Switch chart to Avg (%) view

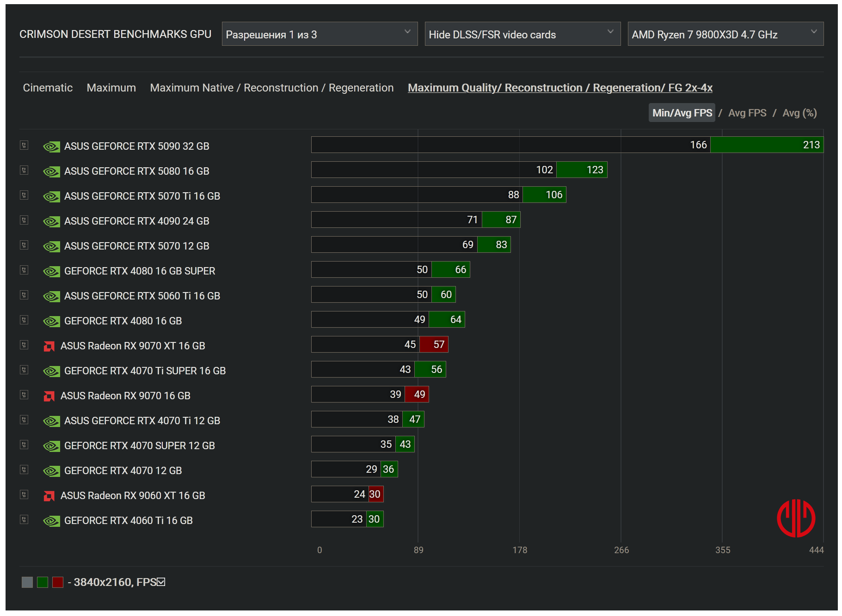click(x=799, y=113)
